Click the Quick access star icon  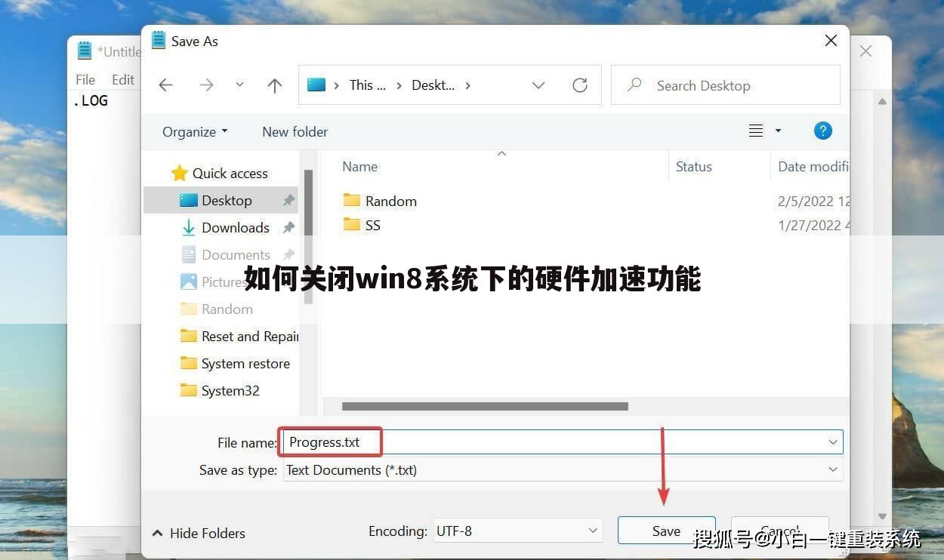[x=179, y=173]
